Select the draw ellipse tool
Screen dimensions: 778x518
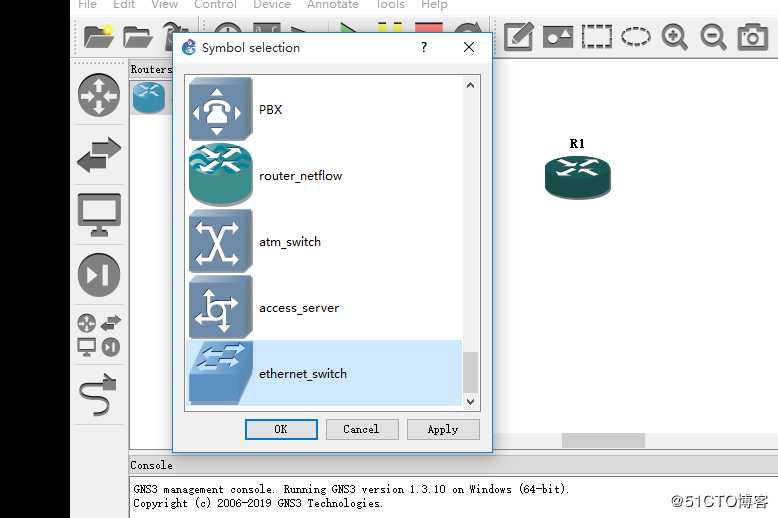pos(636,37)
